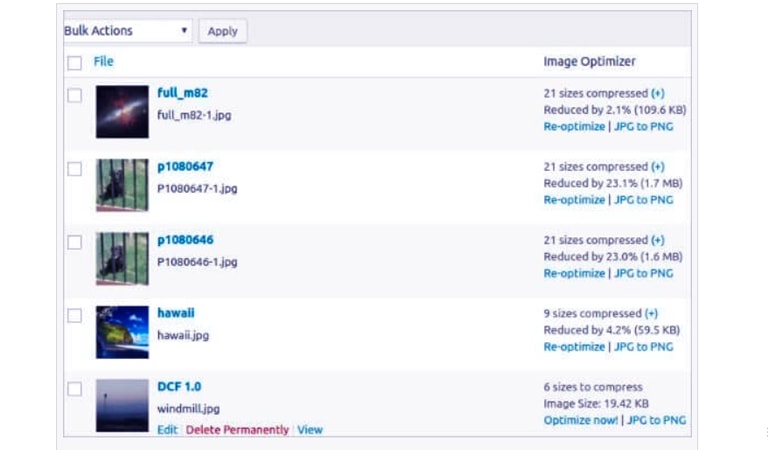Click the filename P1080646-1.jpg
The height and width of the screenshot is (450, 768).
click(197, 262)
